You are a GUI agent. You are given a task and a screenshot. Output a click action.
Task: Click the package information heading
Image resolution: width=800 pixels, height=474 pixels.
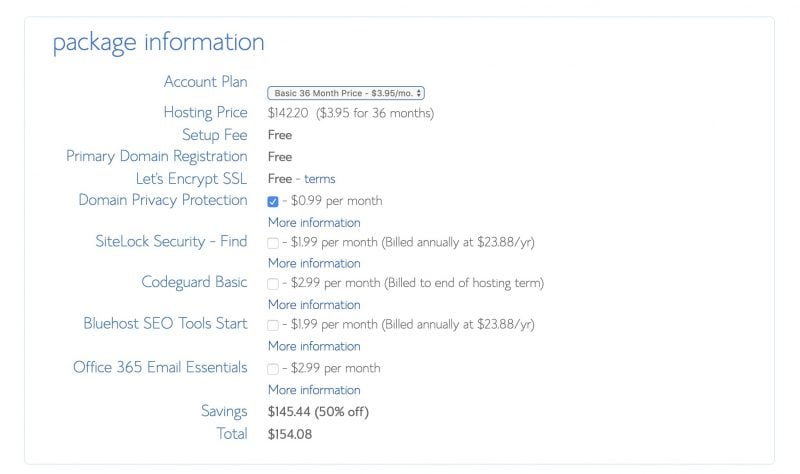tap(159, 43)
